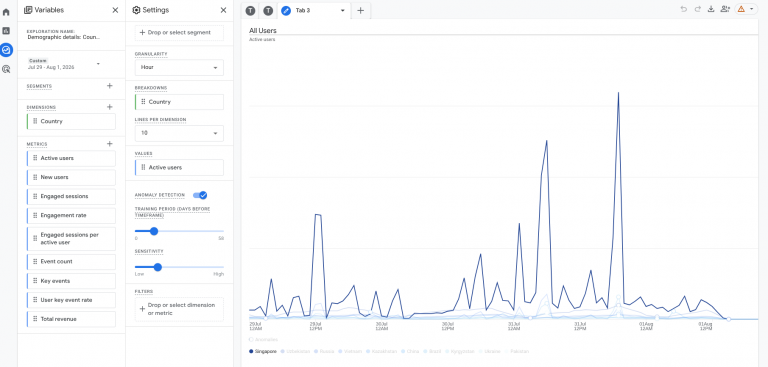This screenshot has width=768, height=367.
Task: Toggle the Vietnam legend entry
Action: (350, 351)
